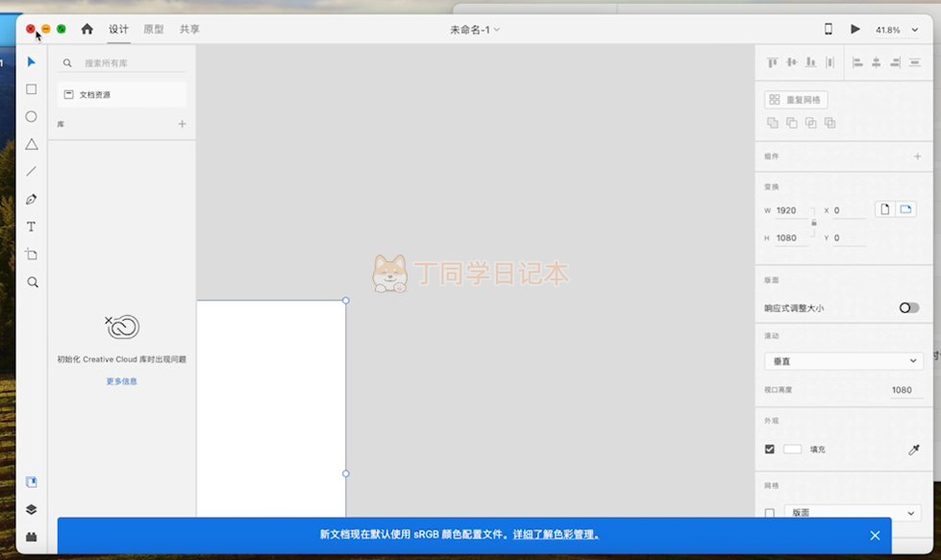Open the Plugins panel icon

click(x=31, y=537)
